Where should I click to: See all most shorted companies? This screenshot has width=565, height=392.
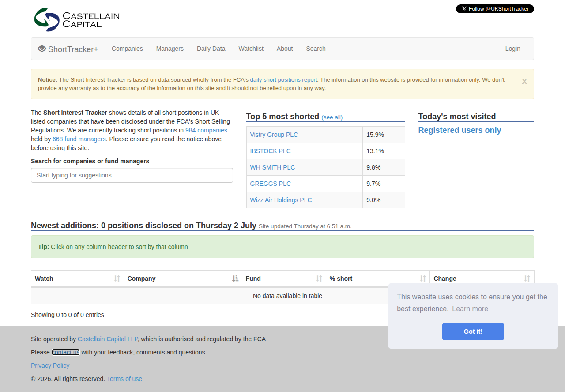point(332,117)
